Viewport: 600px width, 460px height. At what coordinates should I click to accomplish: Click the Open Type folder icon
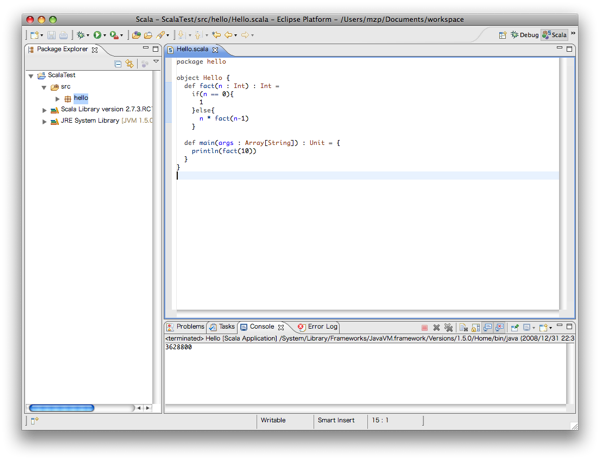click(x=148, y=35)
